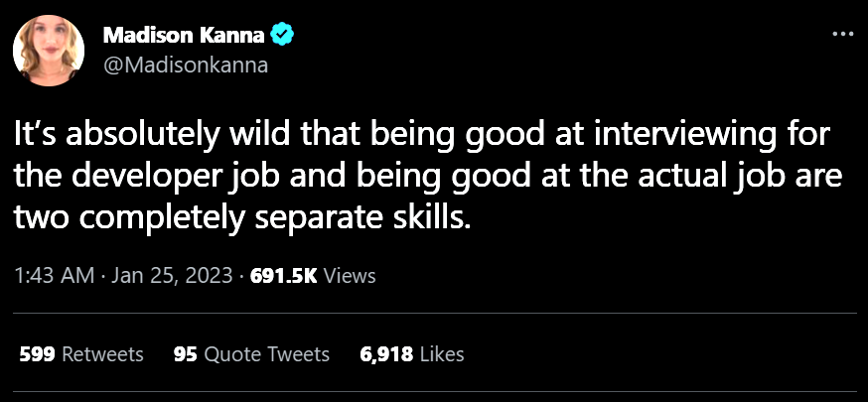Open the Madison Kanna display name

(185, 38)
